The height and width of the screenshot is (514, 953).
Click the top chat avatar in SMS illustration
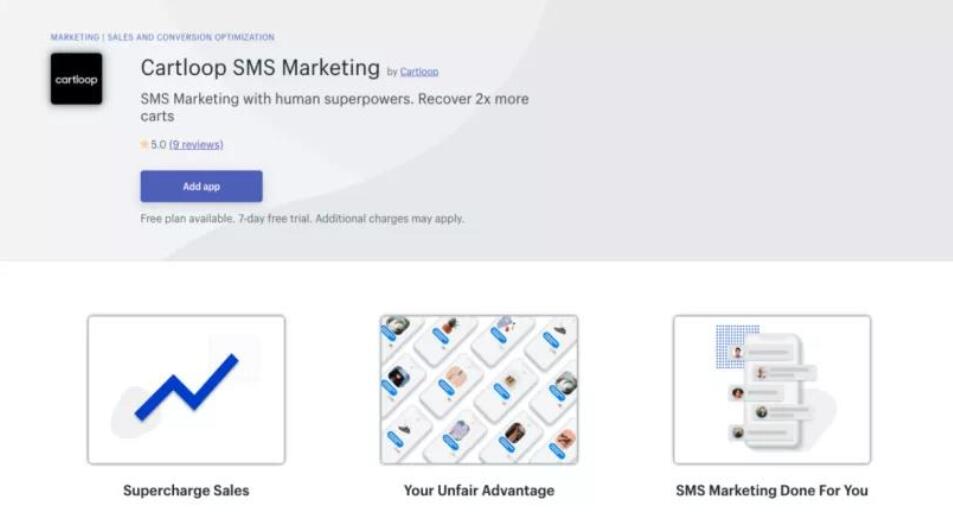[x=738, y=353]
